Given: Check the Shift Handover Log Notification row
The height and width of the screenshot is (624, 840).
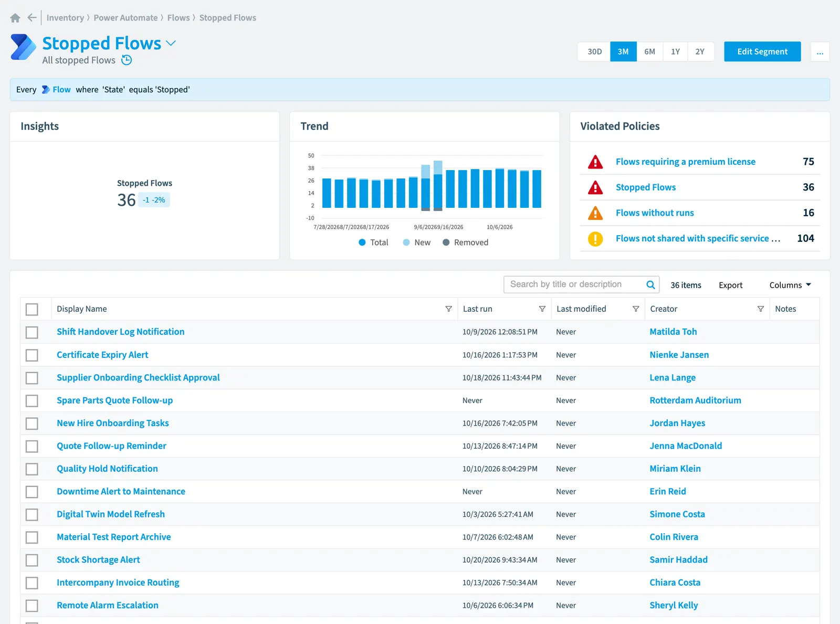Looking at the screenshot, I should (x=32, y=332).
